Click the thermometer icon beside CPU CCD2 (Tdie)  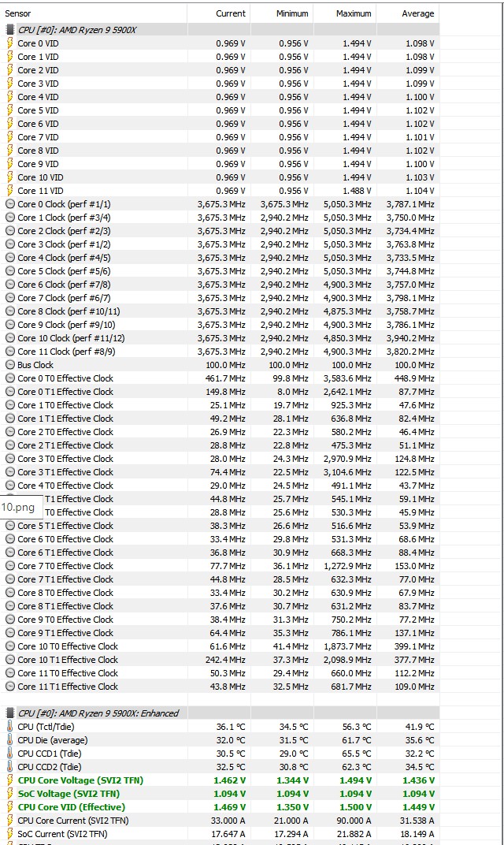click(10, 767)
